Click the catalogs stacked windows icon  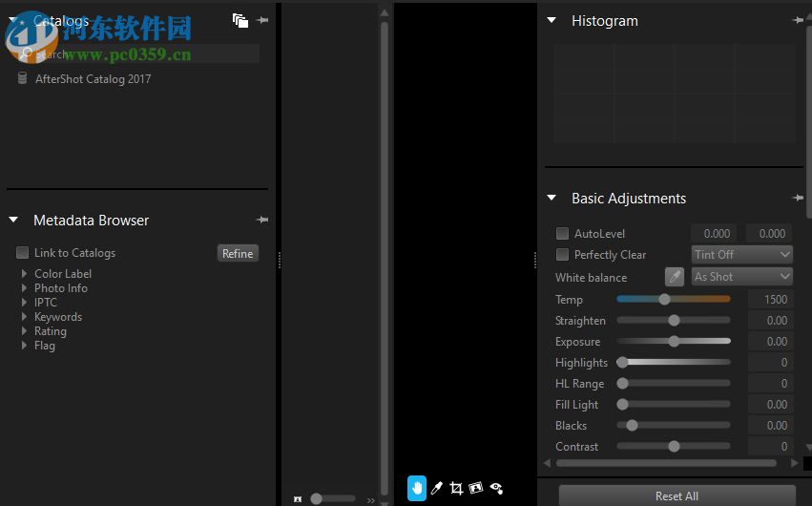pyautogui.click(x=240, y=21)
